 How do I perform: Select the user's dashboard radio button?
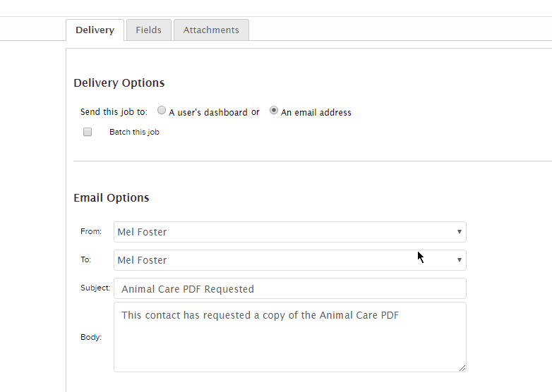point(162,111)
